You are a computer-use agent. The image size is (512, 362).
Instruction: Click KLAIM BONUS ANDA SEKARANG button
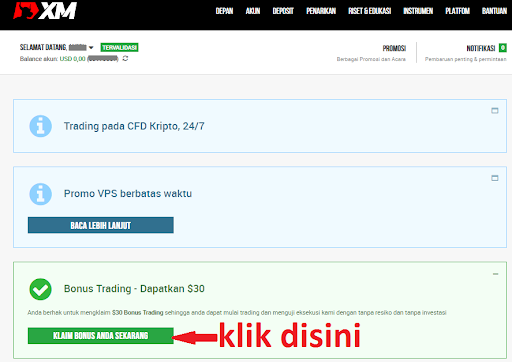point(101,336)
